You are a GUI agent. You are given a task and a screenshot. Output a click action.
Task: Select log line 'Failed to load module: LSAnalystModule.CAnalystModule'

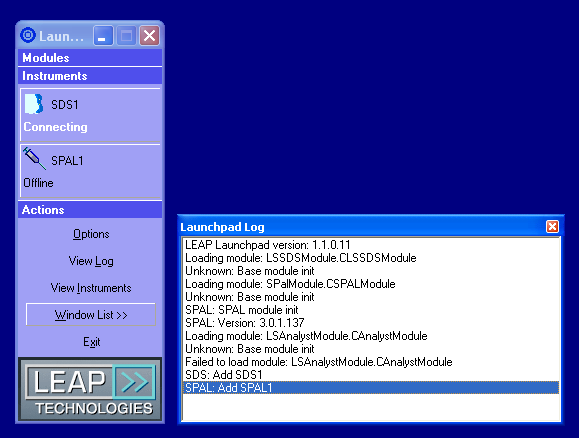click(371, 362)
